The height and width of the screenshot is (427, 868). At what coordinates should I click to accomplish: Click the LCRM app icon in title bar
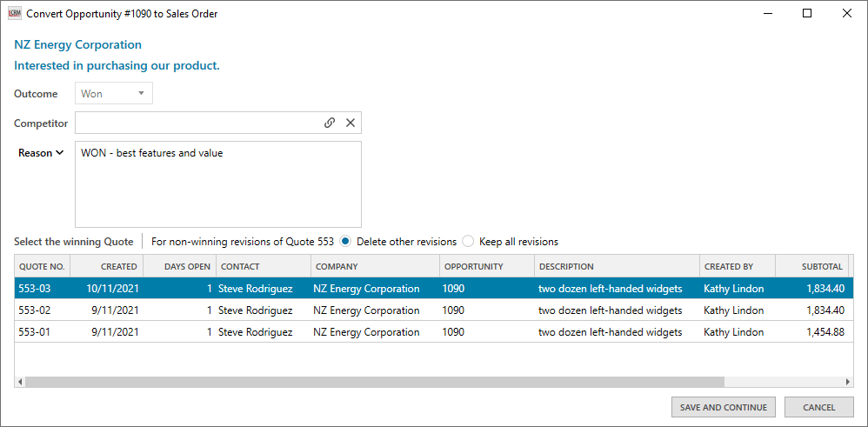(x=15, y=14)
